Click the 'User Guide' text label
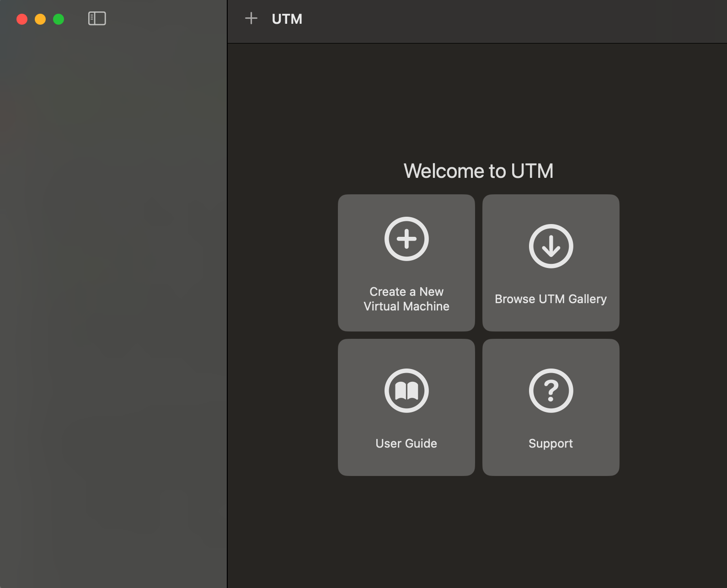727x588 pixels. 406,444
